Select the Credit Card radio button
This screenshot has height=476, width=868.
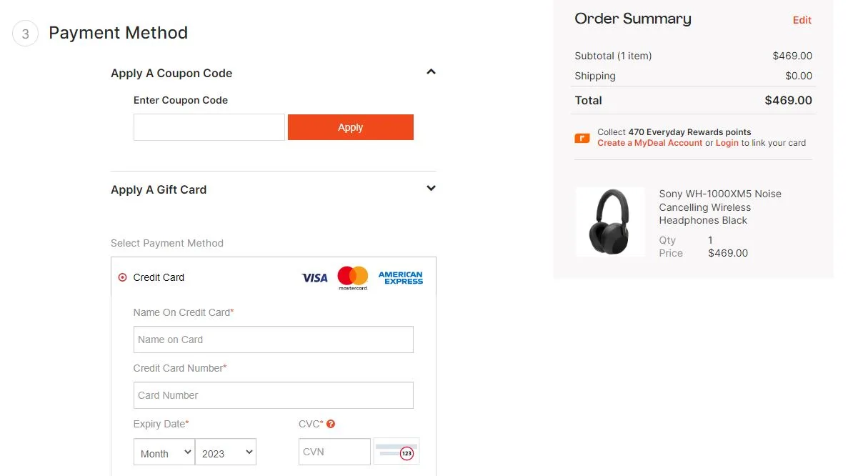(x=121, y=277)
